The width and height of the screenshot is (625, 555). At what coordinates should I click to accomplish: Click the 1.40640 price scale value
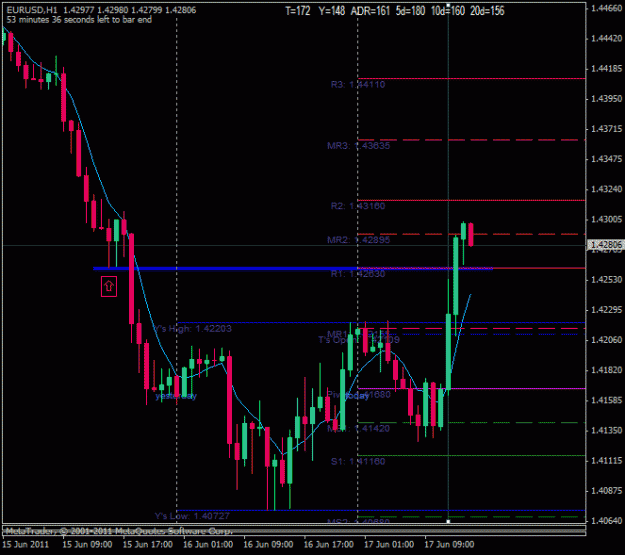click(606, 521)
